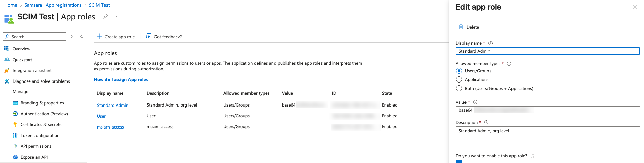Click the pin icon beside App roles title

tap(106, 17)
